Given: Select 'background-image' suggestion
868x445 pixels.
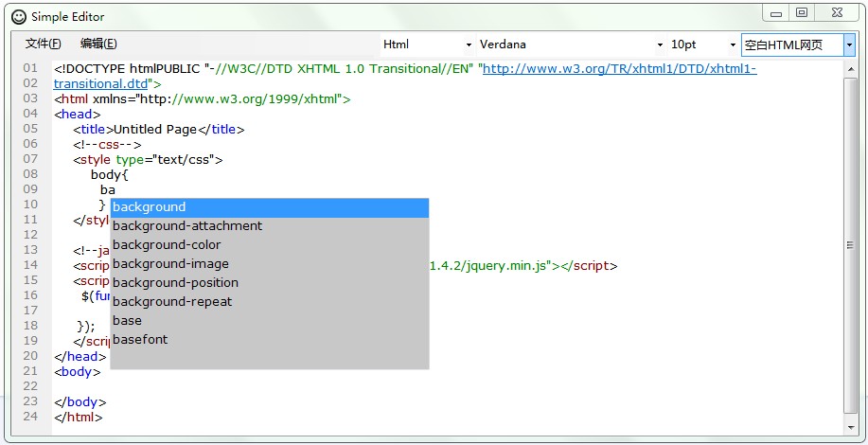Looking at the screenshot, I should [x=270, y=264].
